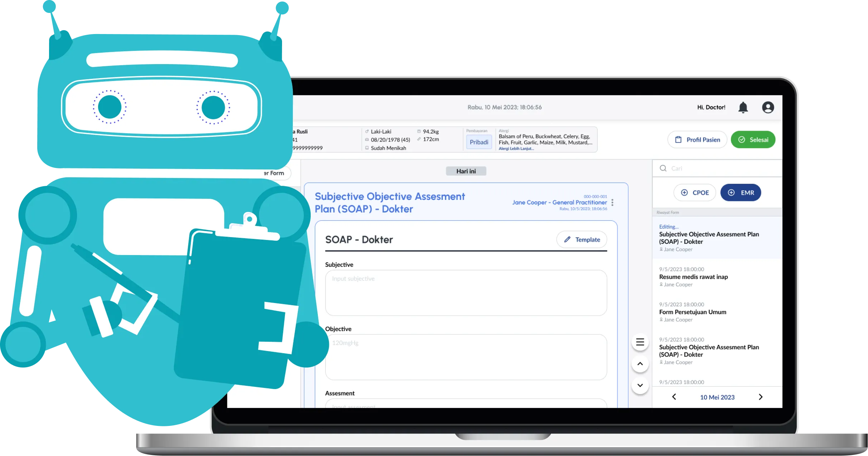Click the Profil Pasien button
The width and height of the screenshot is (868, 456).
698,140
